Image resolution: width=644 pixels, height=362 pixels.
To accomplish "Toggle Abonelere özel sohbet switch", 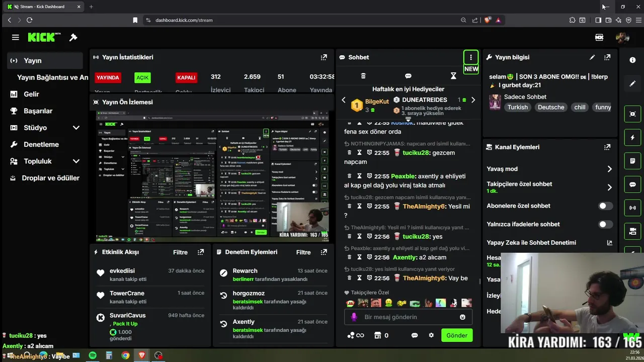I will pyautogui.click(x=605, y=206).
